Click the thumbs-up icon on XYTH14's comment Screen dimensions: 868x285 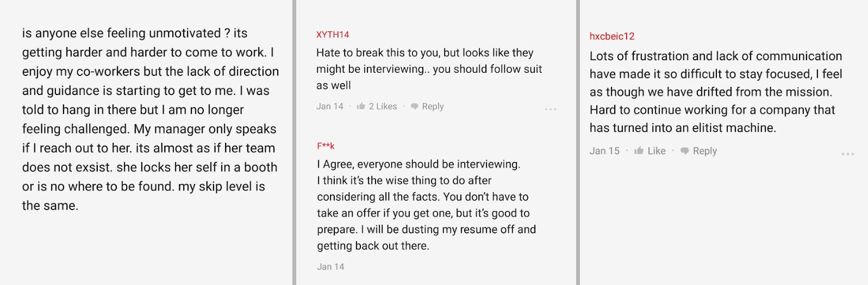[361, 106]
